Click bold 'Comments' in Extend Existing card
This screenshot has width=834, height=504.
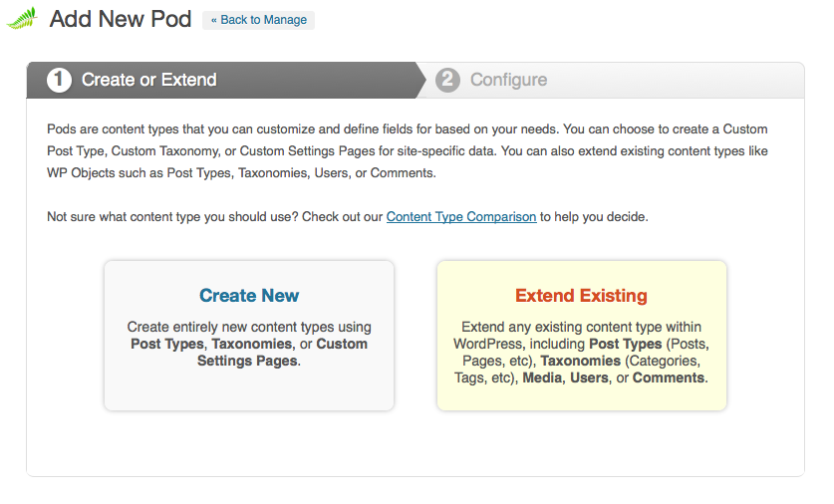pos(669,378)
